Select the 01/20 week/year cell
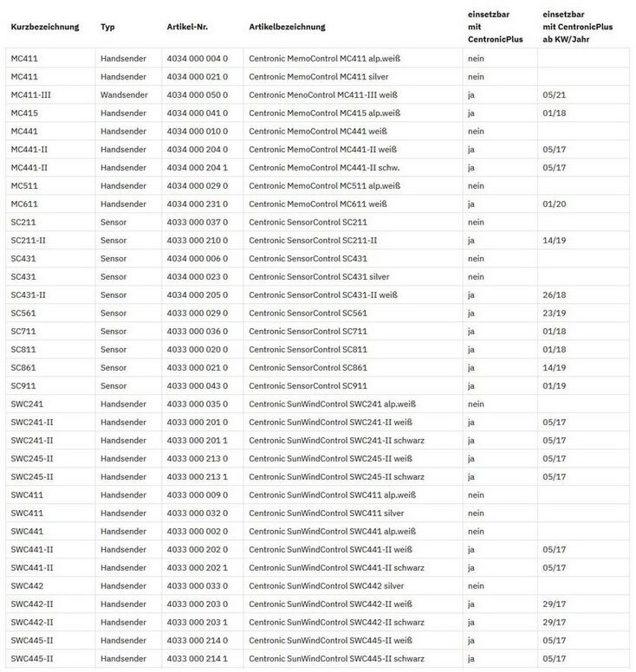This screenshot has height=672, width=636. [x=554, y=204]
